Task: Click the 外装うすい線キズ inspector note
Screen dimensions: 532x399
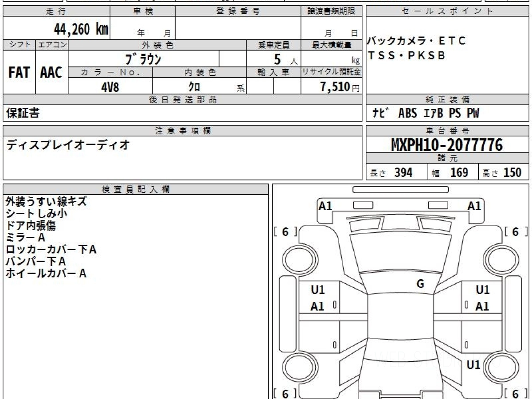Action: point(46,202)
